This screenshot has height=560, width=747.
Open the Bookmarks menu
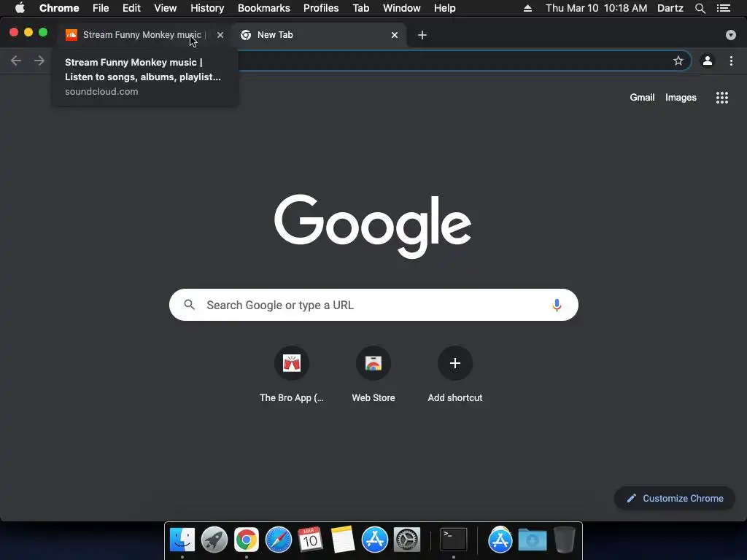[x=264, y=8]
